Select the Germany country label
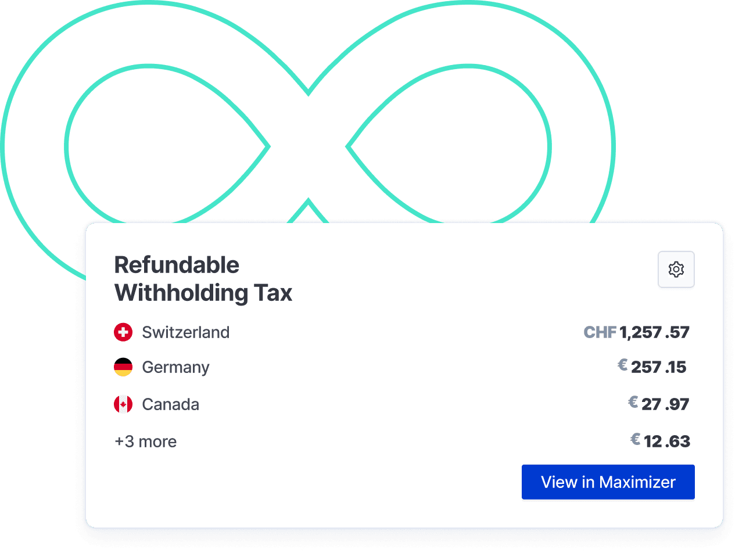 [x=175, y=367]
